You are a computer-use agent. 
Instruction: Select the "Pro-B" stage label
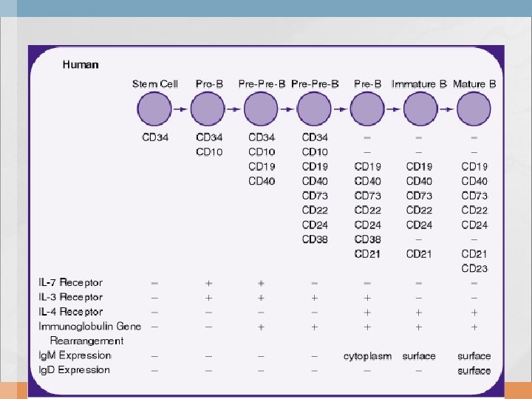click(x=209, y=83)
